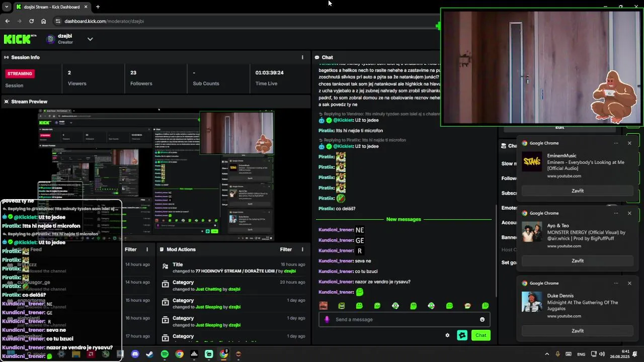The width and height of the screenshot is (644, 362).
Task: Open the volume control in system tray
Action: click(603, 354)
